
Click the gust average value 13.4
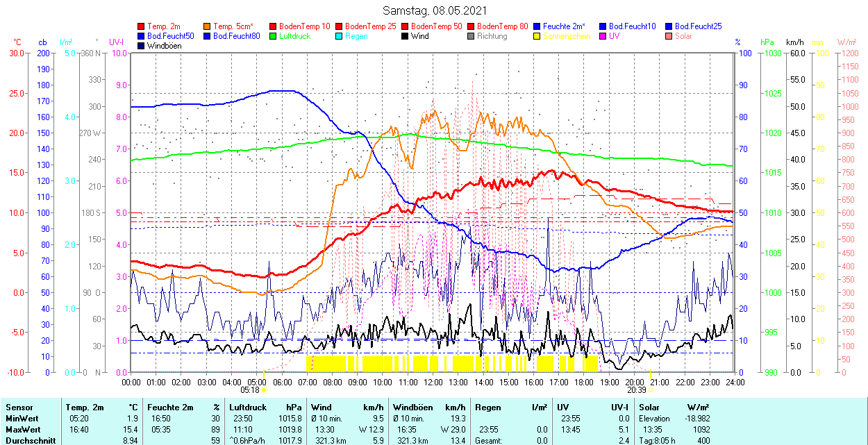pyautogui.click(x=457, y=441)
